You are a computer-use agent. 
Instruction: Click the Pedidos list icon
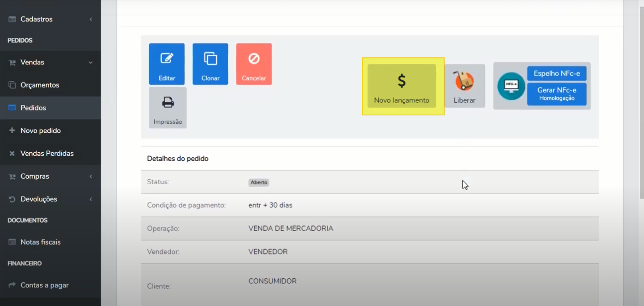point(12,108)
